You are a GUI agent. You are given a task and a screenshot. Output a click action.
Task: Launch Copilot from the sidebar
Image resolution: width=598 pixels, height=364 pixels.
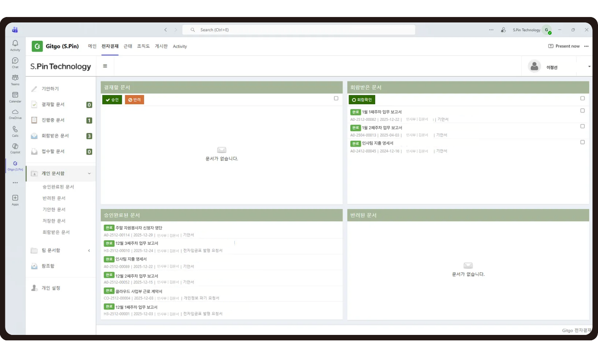15,148
